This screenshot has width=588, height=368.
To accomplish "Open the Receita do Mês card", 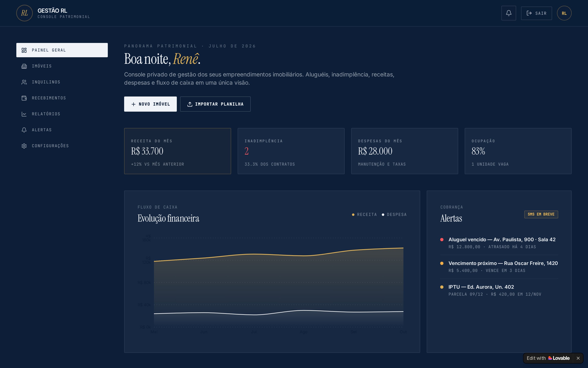I will (x=177, y=151).
